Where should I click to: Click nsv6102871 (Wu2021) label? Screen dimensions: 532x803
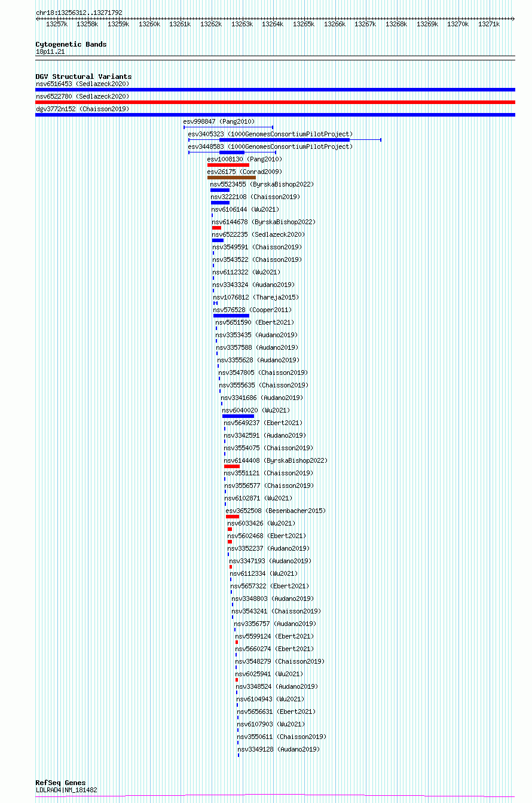259,498
